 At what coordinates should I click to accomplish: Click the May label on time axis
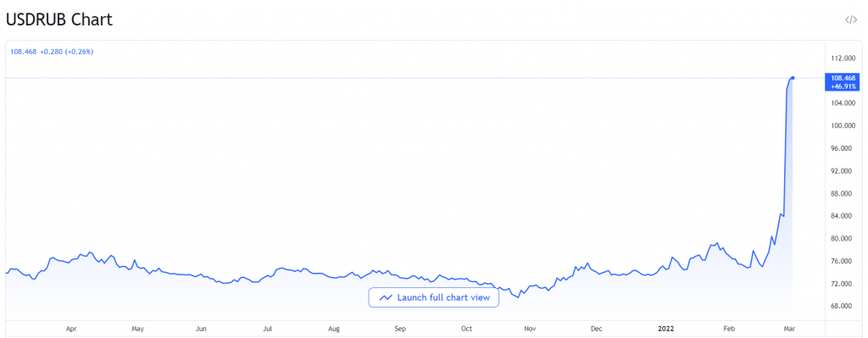(x=138, y=329)
